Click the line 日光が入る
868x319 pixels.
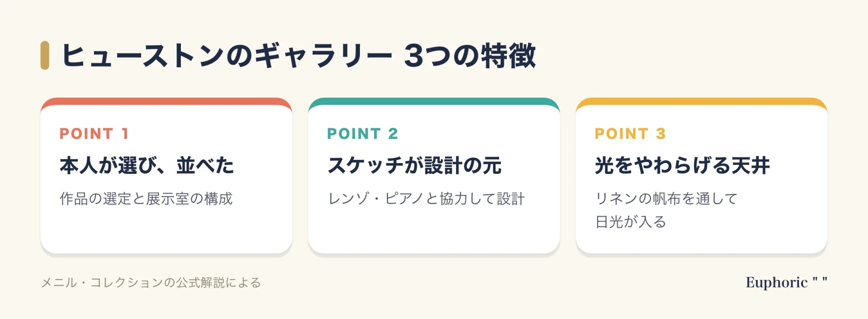[x=631, y=222]
